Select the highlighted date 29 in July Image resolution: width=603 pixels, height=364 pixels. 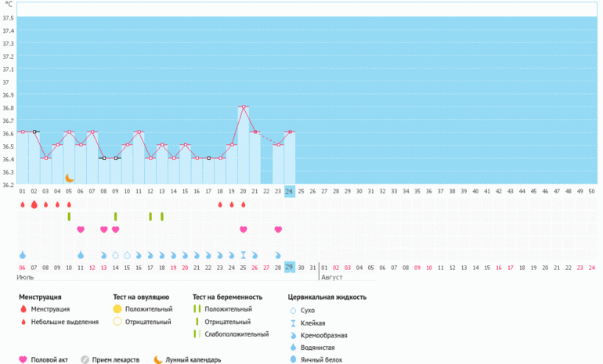click(290, 267)
